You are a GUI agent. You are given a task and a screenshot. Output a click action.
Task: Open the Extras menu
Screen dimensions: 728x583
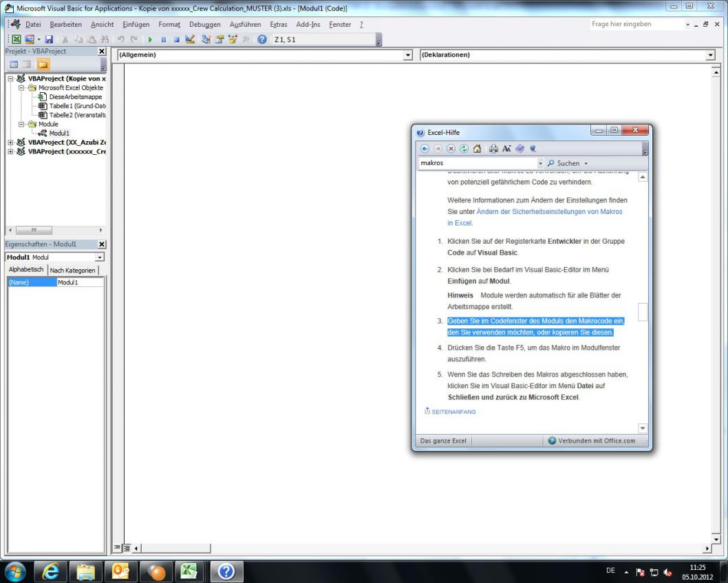click(x=279, y=25)
